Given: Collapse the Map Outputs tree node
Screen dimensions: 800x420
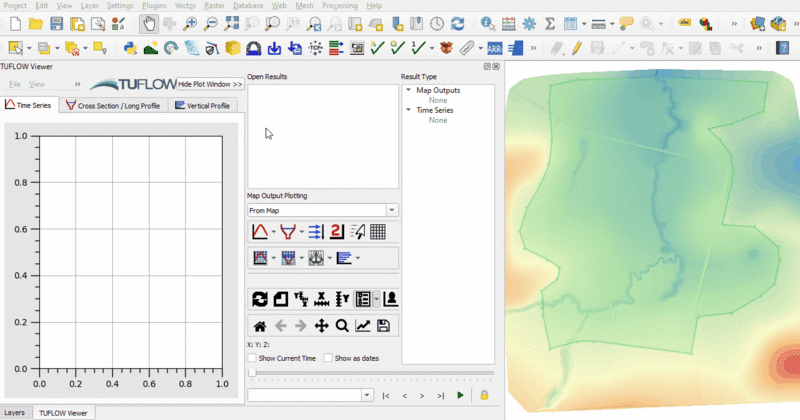Looking at the screenshot, I should tap(408, 91).
